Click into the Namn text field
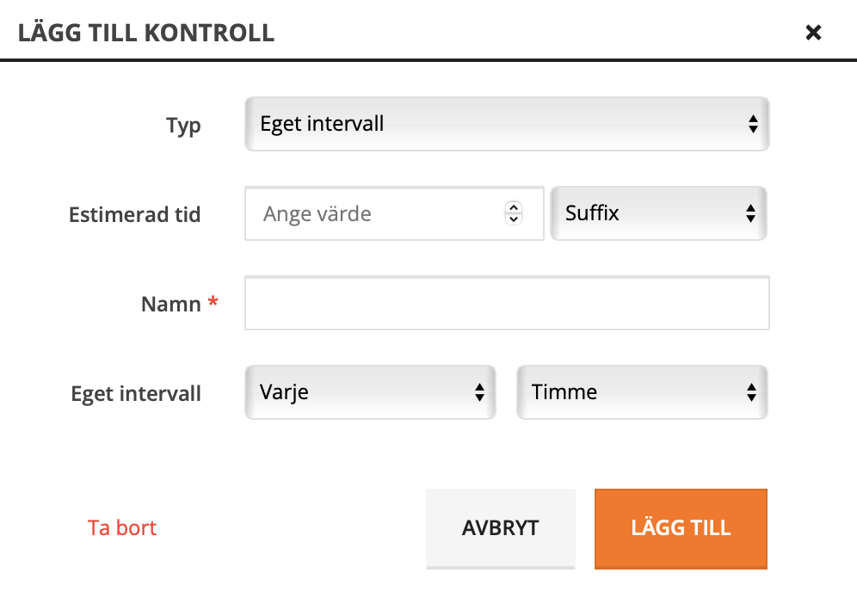The width and height of the screenshot is (857, 616). 506,303
